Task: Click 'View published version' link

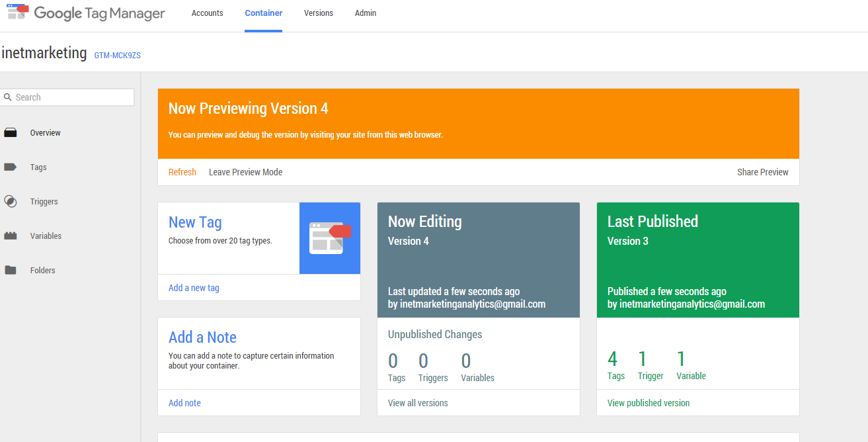Action: [x=649, y=403]
